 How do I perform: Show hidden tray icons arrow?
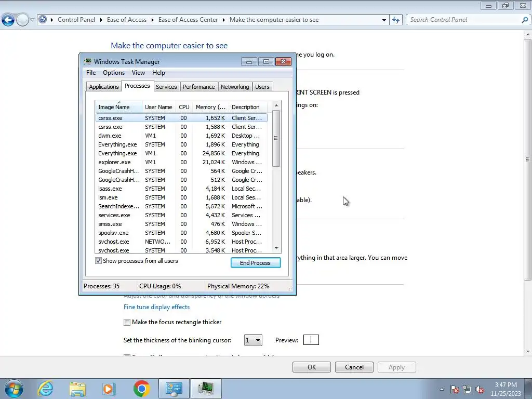tap(442, 389)
